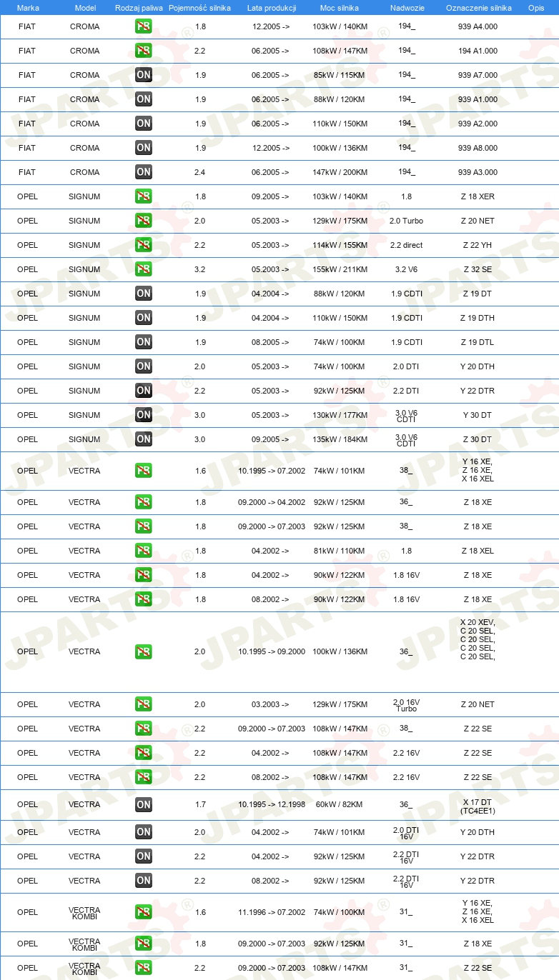
Task: Click the Oznaczenie silnika column header
Action: coord(478,7)
